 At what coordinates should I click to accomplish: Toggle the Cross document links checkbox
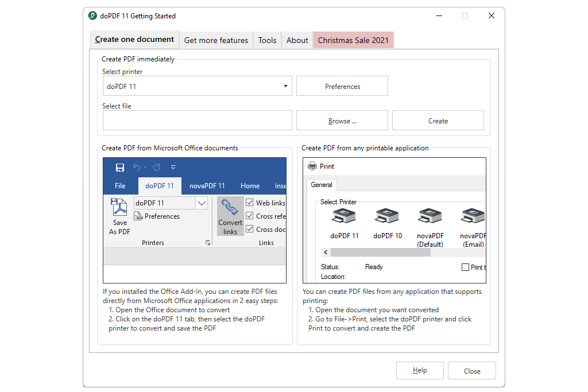pyautogui.click(x=249, y=229)
